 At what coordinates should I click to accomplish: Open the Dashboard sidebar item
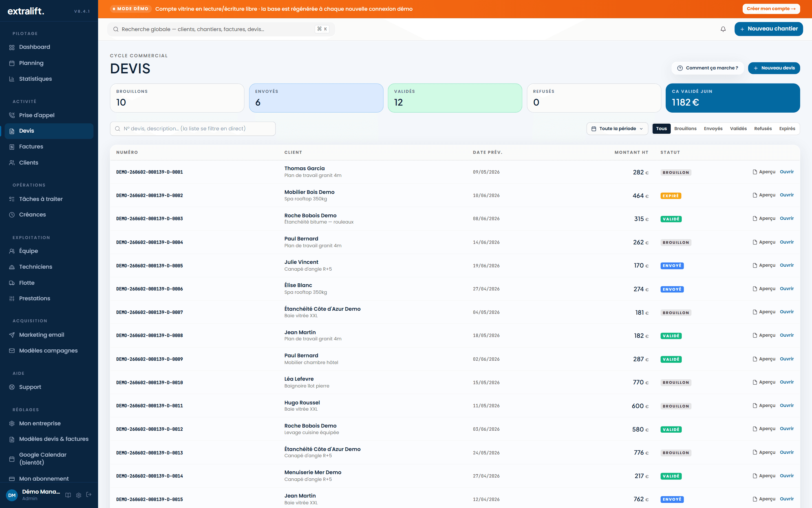pyautogui.click(x=49, y=47)
